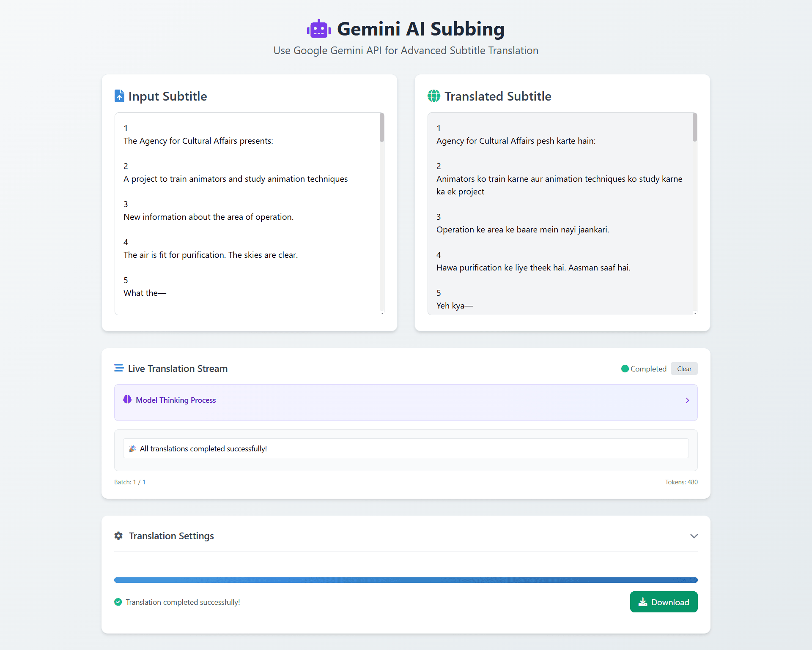This screenshot has height=650, width=812.
Task: Click the purple robot logo icon
Action: coord(318,29)
